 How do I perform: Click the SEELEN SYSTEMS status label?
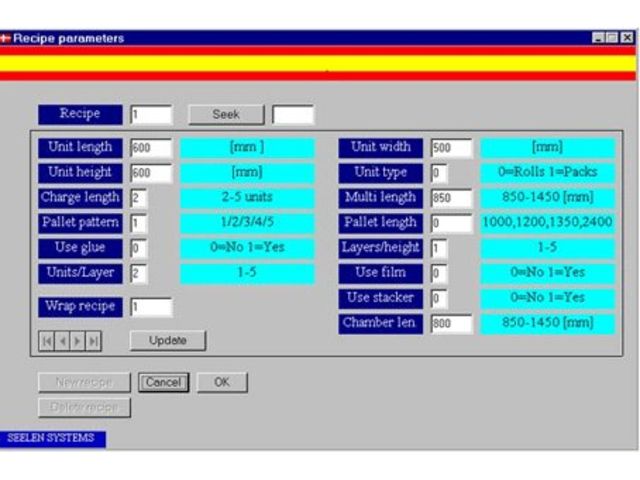click(53, 439)
